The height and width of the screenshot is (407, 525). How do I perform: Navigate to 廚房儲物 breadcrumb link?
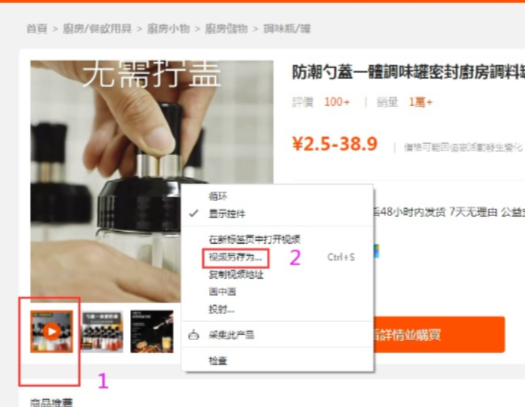pos(226,29)
